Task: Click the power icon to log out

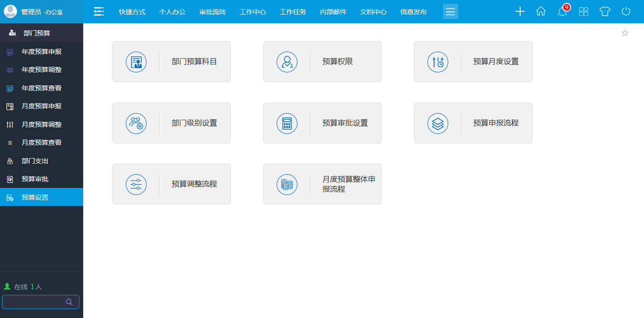Action: coord(626,11)
